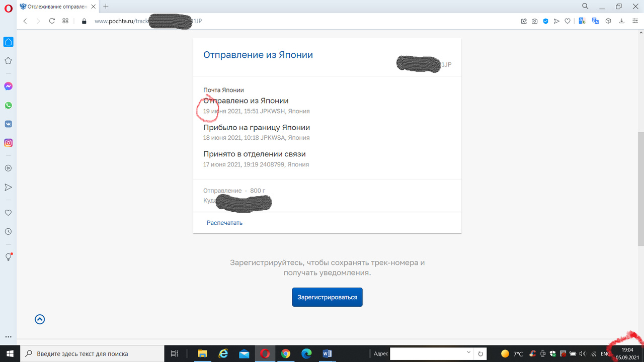Open a new tab with plus button

[x=106, y=7]
